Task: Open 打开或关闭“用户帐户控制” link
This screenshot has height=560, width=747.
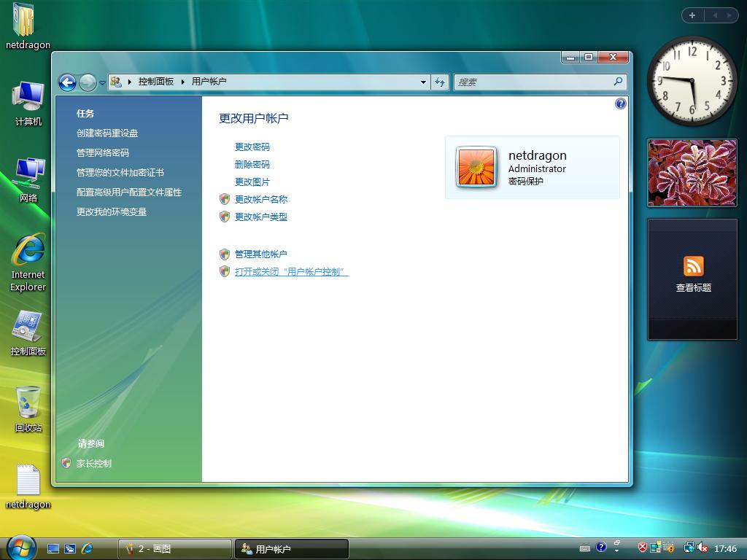Action: [x=292, y=272]
